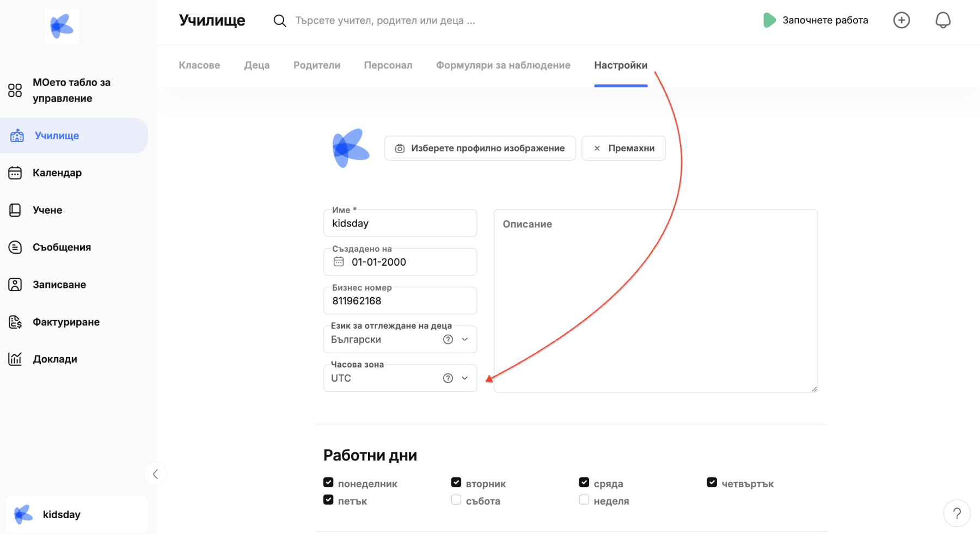Open Календар from the sidebar
The image size is (980, 534).
click(x=57, y=173)
